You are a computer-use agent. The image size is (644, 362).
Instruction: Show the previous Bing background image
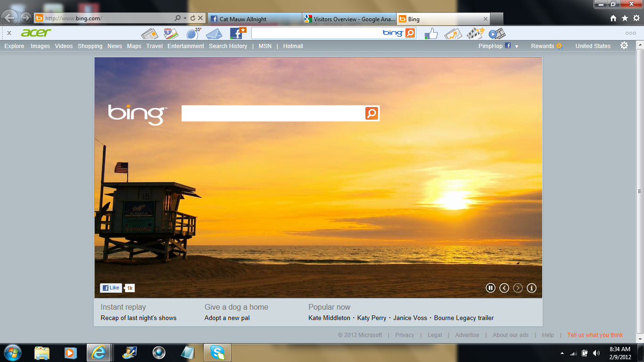pos(504,288)
